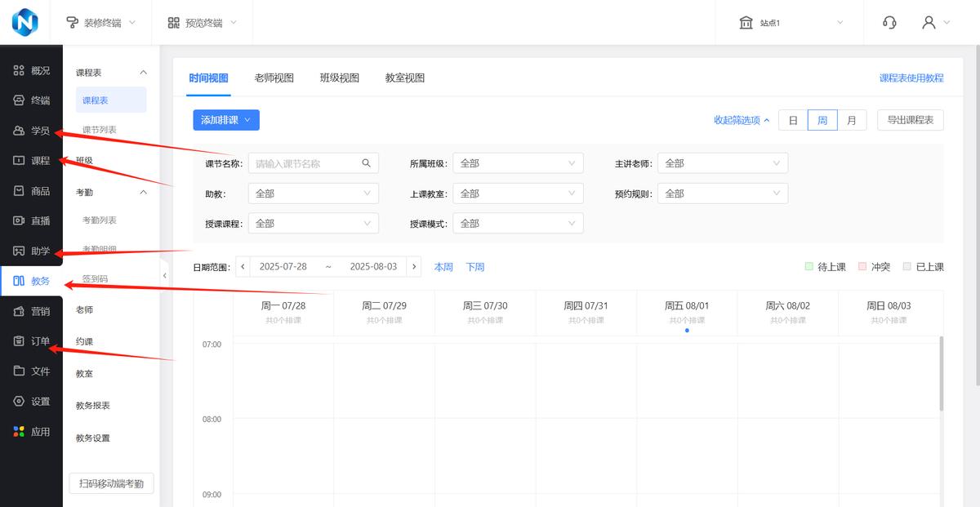The width and height of the screenshot is (980, 507).
Task: Open the 教室视图 tab
Action: click(403, 77)
